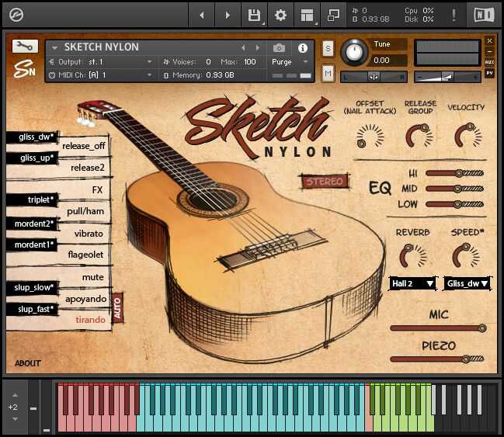This screenshot has height=437, width=504.
Task: Click the camera snapshot icon
Action: click(279, 48)
